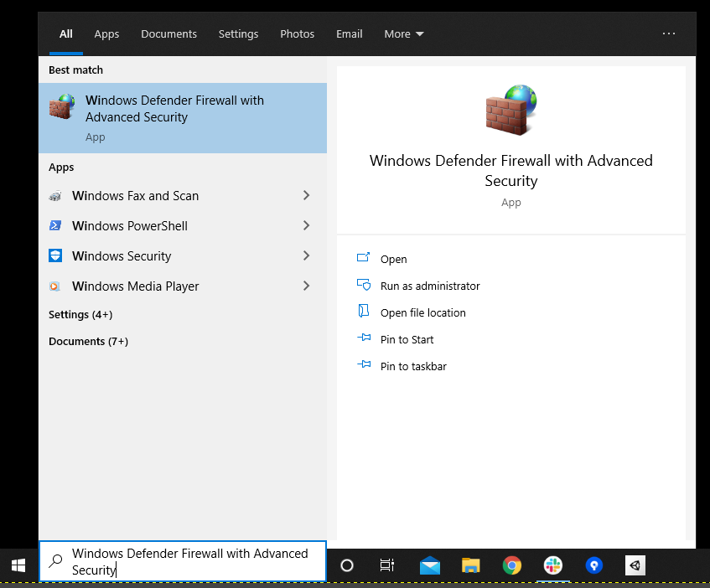The image size is (710, 588).
Task: Click the magnifier icon in search box
Action: 55,561
